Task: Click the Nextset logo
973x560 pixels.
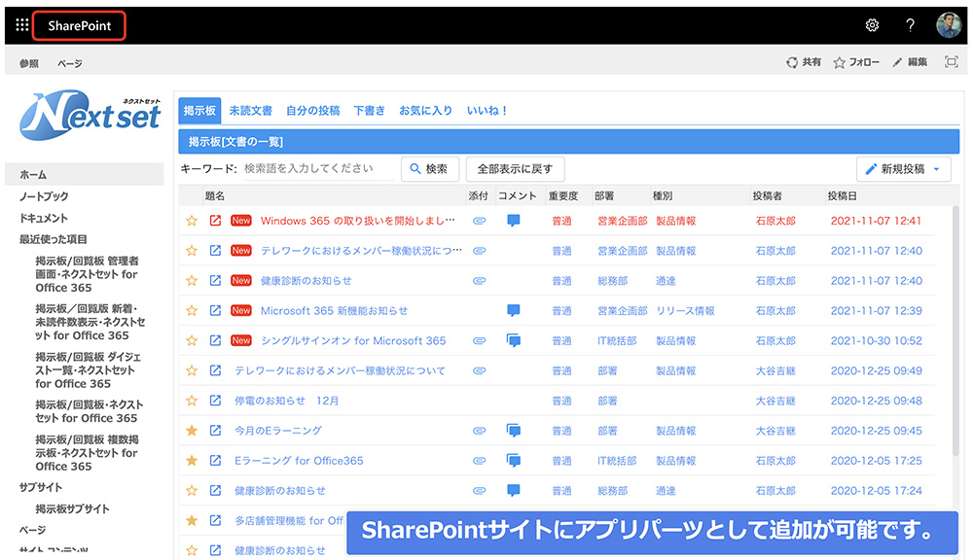Action: [90, 116]
